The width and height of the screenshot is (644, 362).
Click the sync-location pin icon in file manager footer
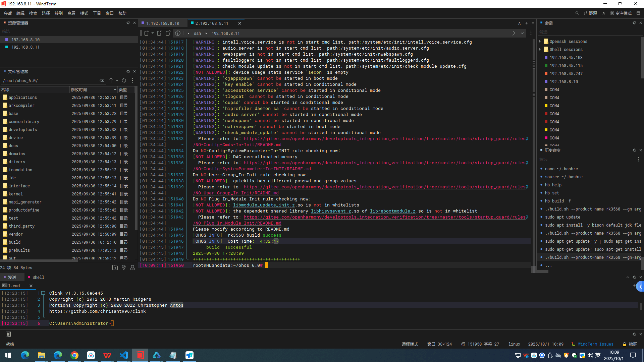132,267
